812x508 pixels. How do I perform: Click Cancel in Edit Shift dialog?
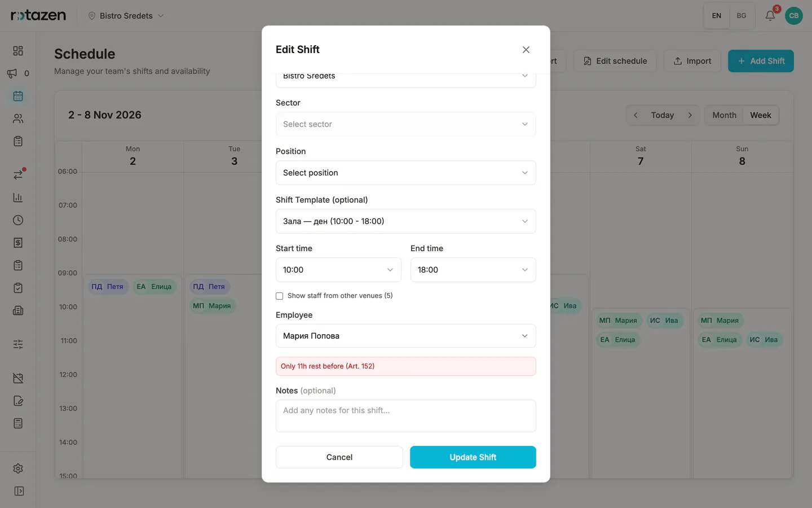click(339, 457)
